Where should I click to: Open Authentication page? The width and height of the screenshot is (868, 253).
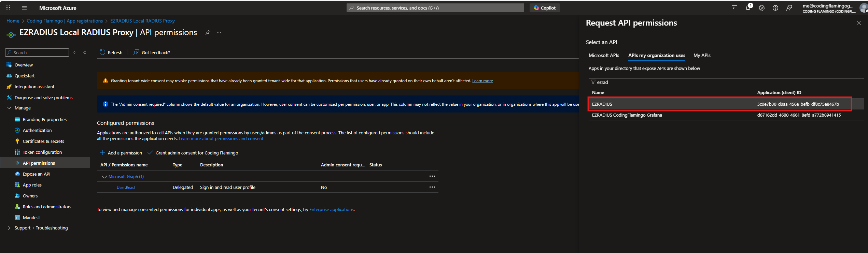click(x=37, y=130)
